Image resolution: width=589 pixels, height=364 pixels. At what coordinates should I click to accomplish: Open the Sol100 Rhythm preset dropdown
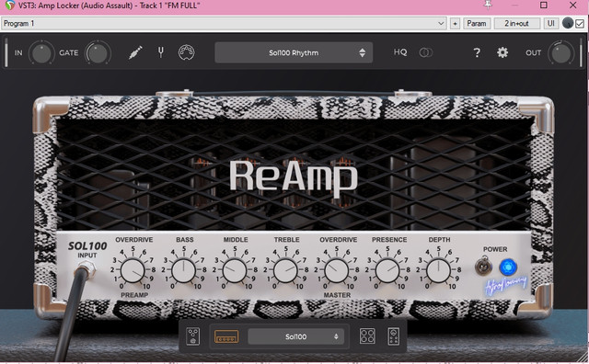(294, 52)
